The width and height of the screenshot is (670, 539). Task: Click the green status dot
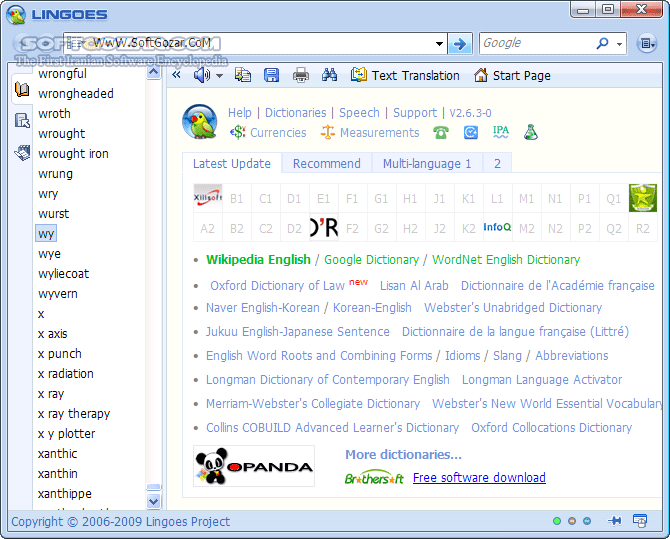(x=557, y=521)
